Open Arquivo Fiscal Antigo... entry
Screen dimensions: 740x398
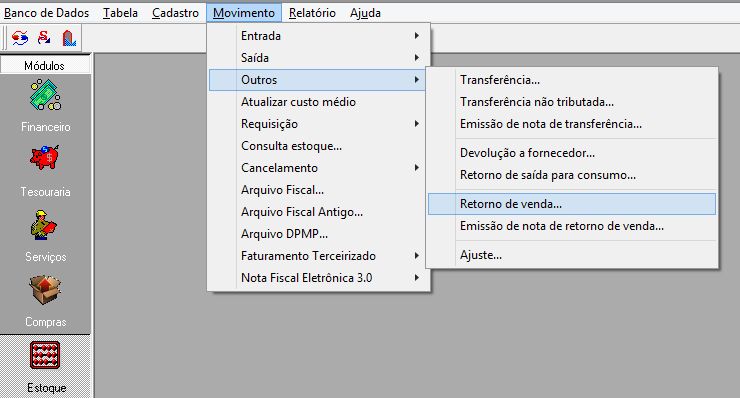click(319, 212)
